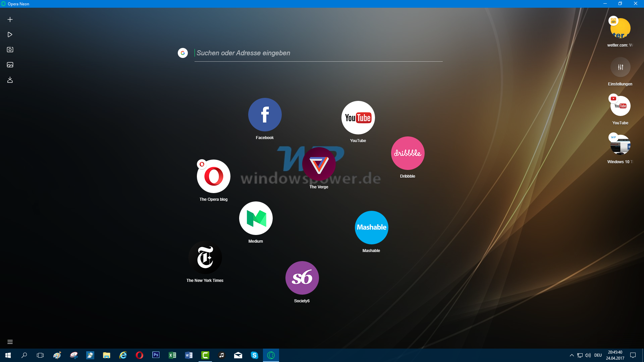Click the Google search engine icon
Image resolution: width=644 pixels, height=362 pixels.
pyautogui.click(x=183, y=53)
